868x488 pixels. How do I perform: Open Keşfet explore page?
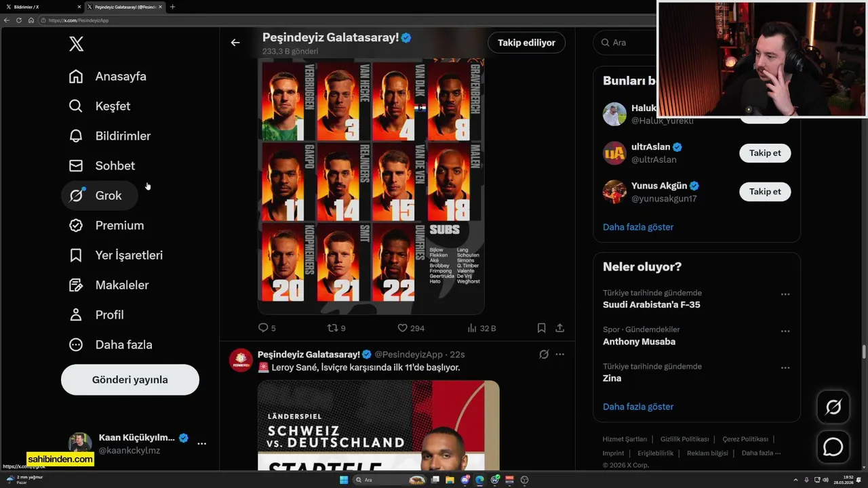100,106
